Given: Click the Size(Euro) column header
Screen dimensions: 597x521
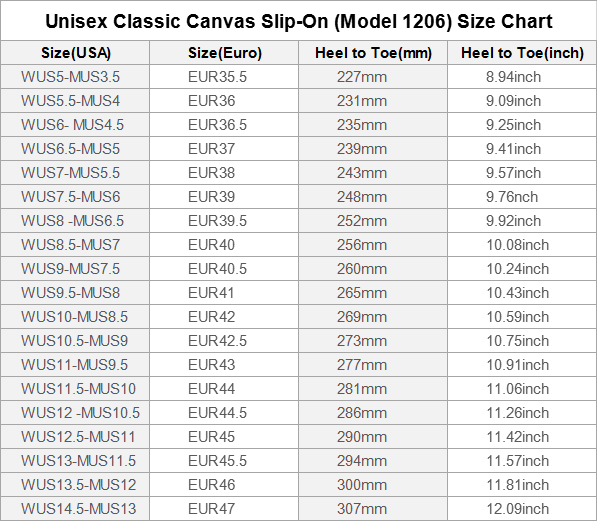Looking at the screenshot, I should coord(224,53).
